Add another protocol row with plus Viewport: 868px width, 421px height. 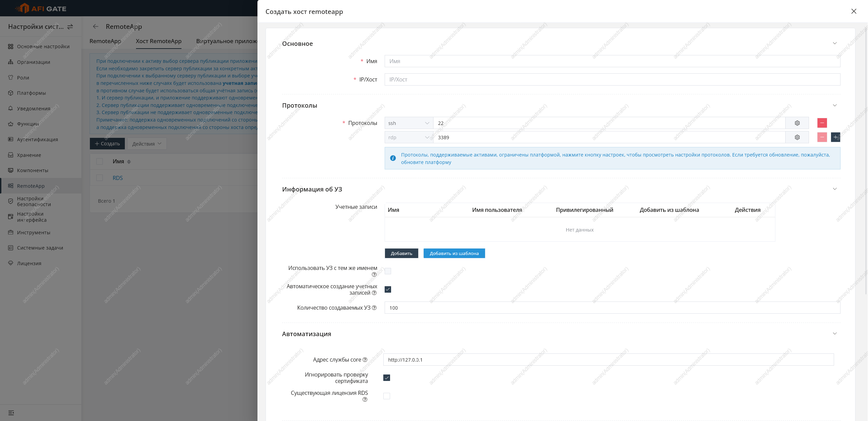835,137
